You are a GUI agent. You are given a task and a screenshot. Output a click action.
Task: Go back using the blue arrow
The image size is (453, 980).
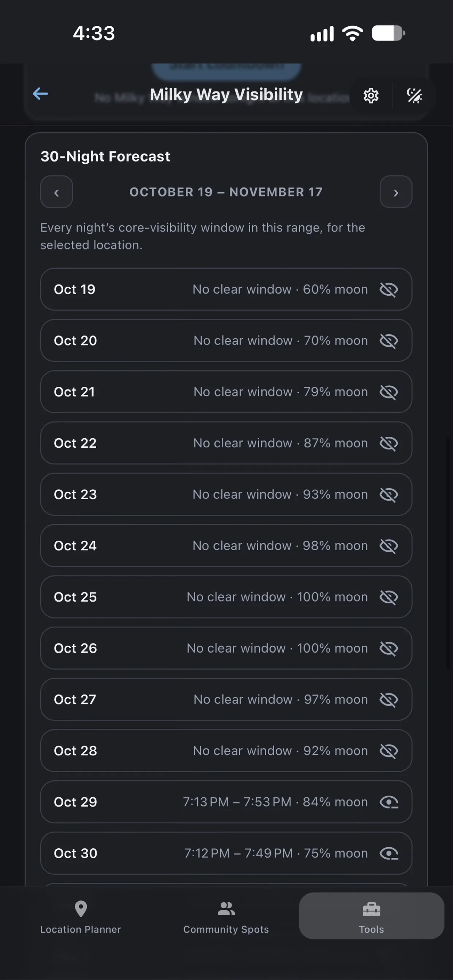(x=40, y=94)
